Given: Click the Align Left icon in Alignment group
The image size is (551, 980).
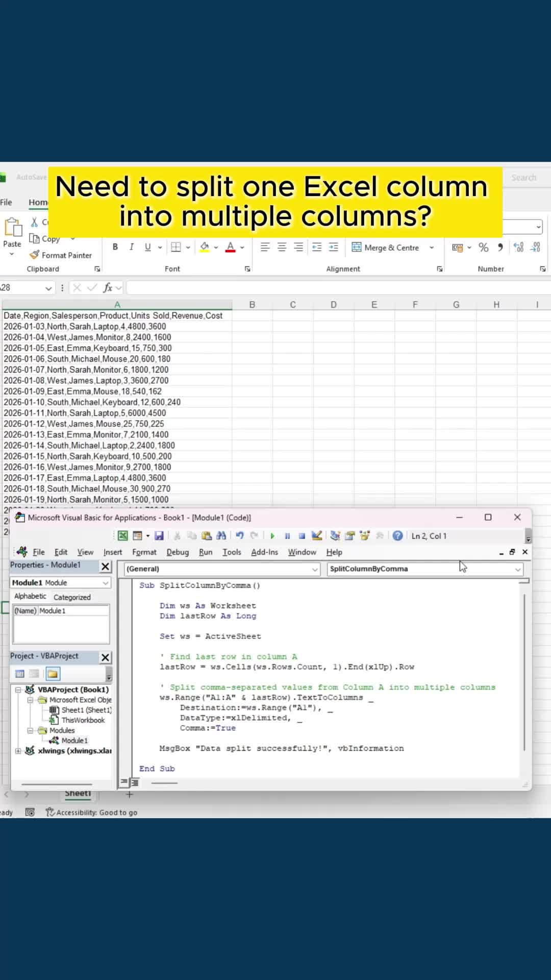Looking at the screenshot, I should pos(265,247).
